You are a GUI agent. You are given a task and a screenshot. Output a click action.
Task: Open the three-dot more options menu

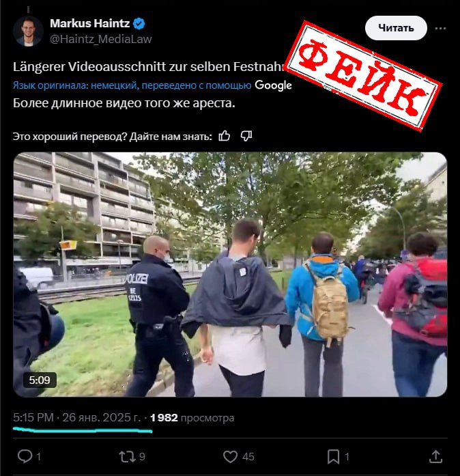click(x=440, y=29)
